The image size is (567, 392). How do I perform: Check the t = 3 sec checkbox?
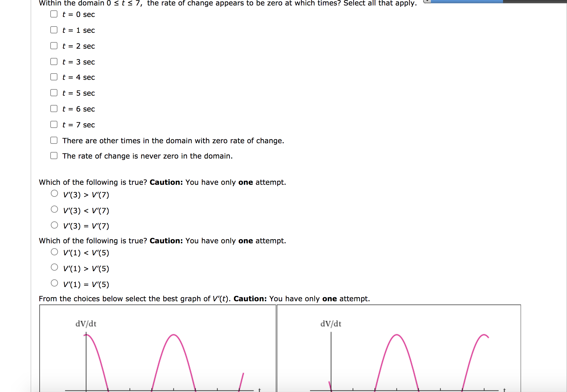54,62
